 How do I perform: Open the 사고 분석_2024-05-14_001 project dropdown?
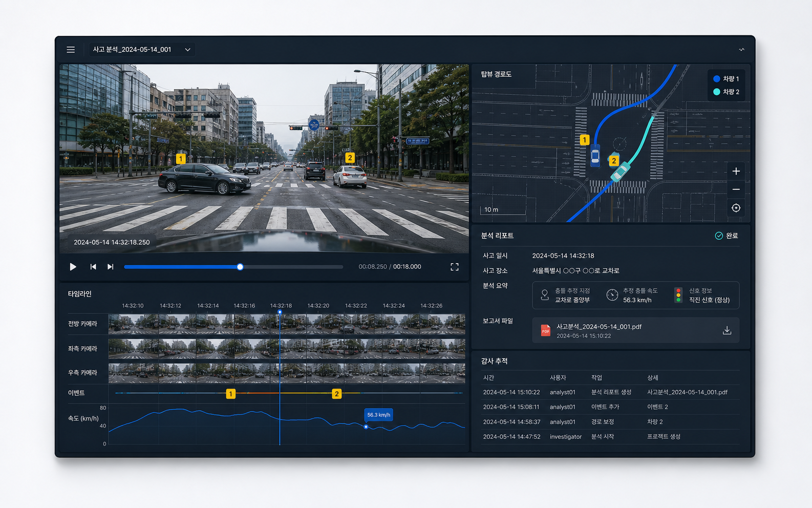click(142, 50)
